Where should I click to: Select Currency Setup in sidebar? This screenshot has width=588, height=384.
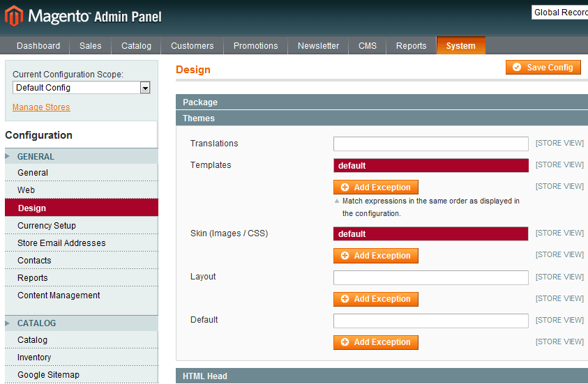pyautogui.click(x=82, y=226)
